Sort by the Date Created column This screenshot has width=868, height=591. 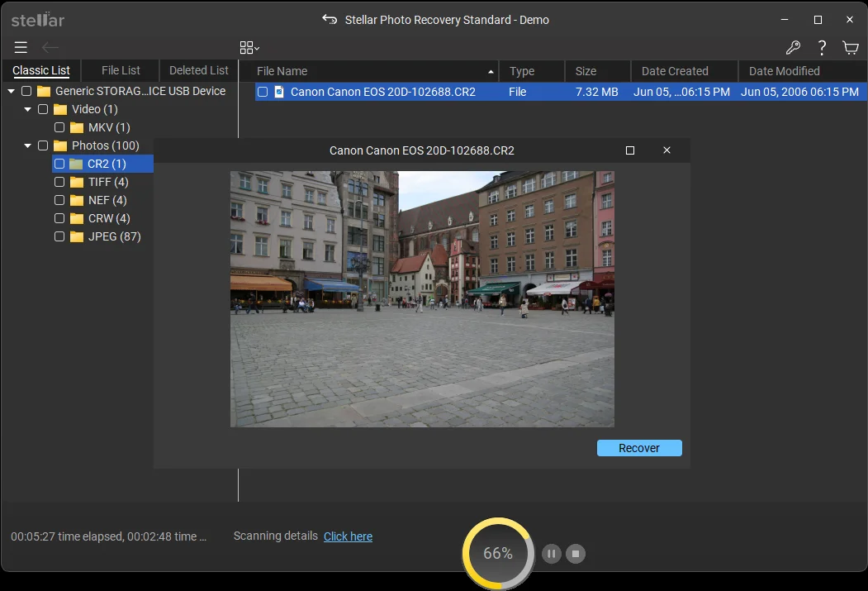[685, 71]
